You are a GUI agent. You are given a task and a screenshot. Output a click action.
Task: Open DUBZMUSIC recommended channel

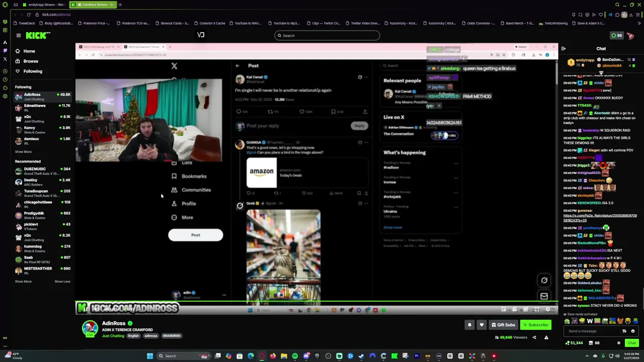click(x=43, y=171)
